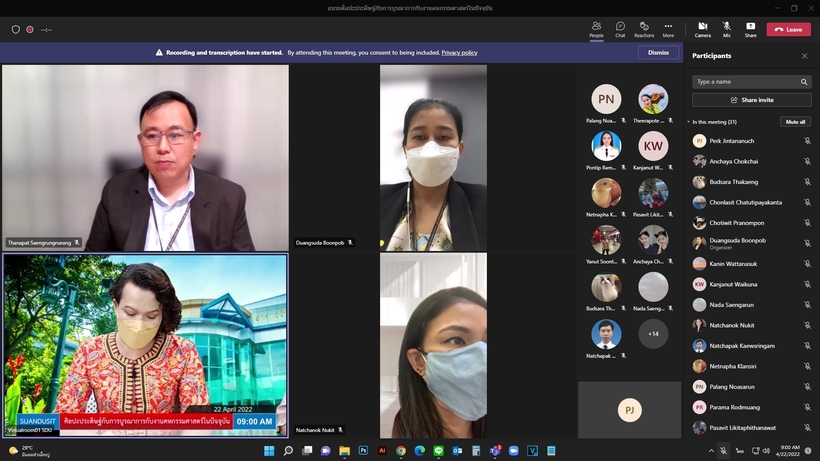Viewport: 820px width, 461px height.
Task: Select Natchanok Nukit video tile
Action: (x=434, y=345)
